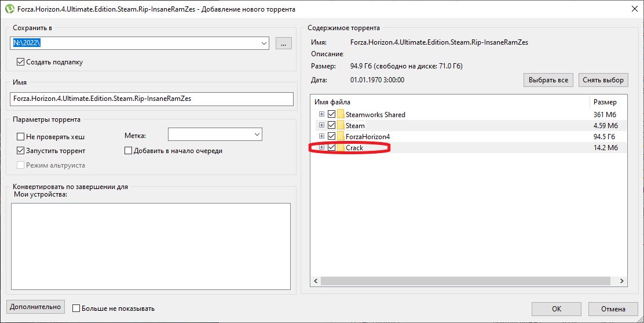Click the horizontal scrollbar right arrow
This screenshot has height=323, width=644.
(622, 281)
